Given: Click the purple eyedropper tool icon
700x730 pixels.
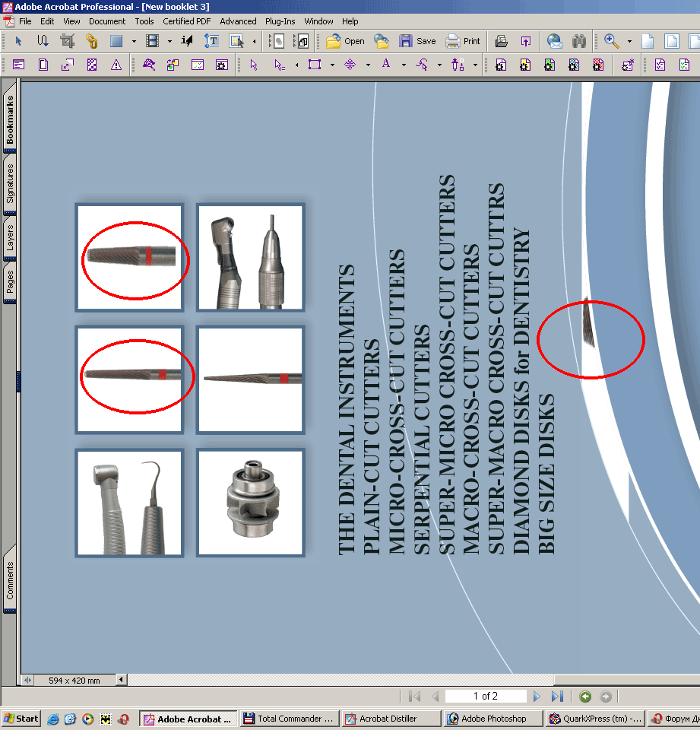Looking at the screenshot, I should click(x=458, y=65).
